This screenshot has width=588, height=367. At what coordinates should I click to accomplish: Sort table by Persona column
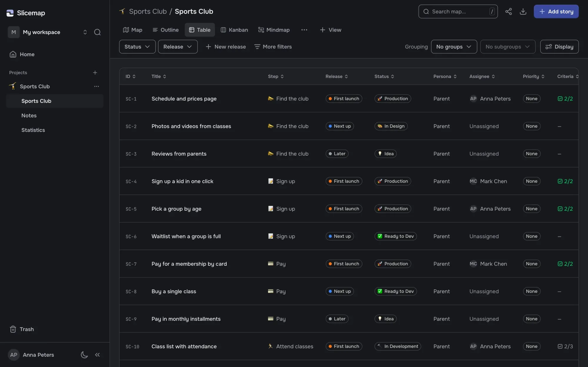click(445, 77)
